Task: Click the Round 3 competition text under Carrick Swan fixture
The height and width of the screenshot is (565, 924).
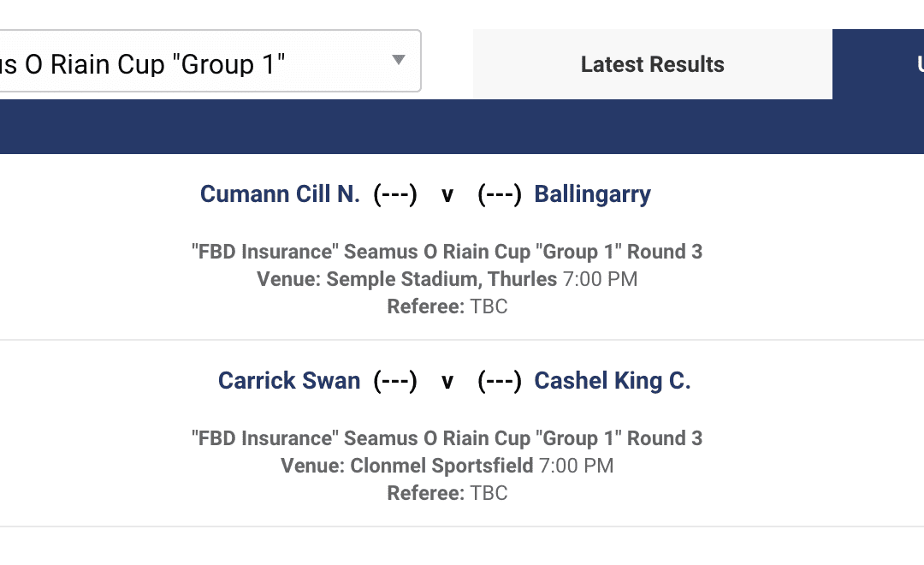Action: point(447,438)
